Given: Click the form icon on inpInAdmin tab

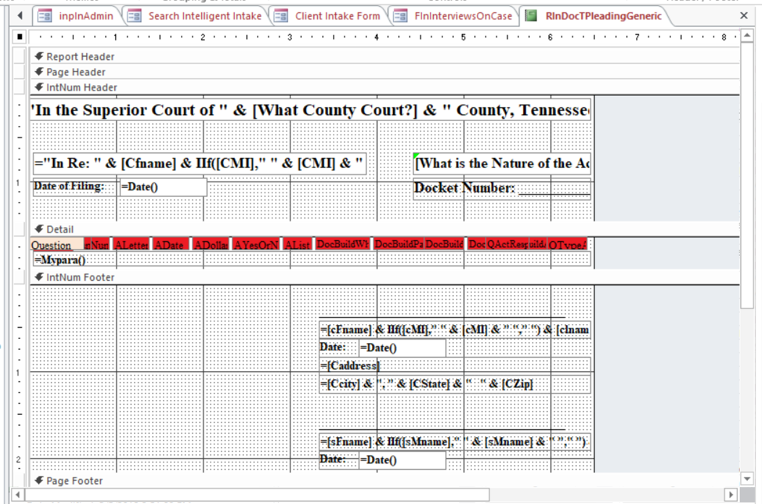Looking at the screenshot, I should pos(45,16).
